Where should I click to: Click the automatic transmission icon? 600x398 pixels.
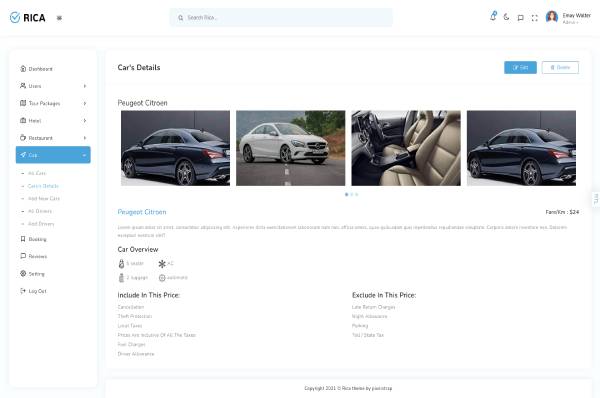click(162, 278)
